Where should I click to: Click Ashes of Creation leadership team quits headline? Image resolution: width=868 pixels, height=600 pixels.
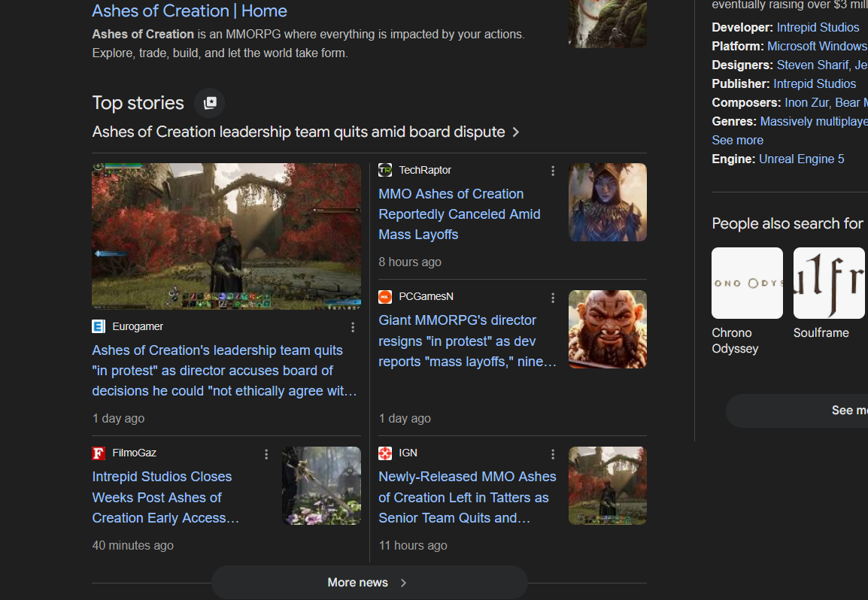tap(299, 132)
